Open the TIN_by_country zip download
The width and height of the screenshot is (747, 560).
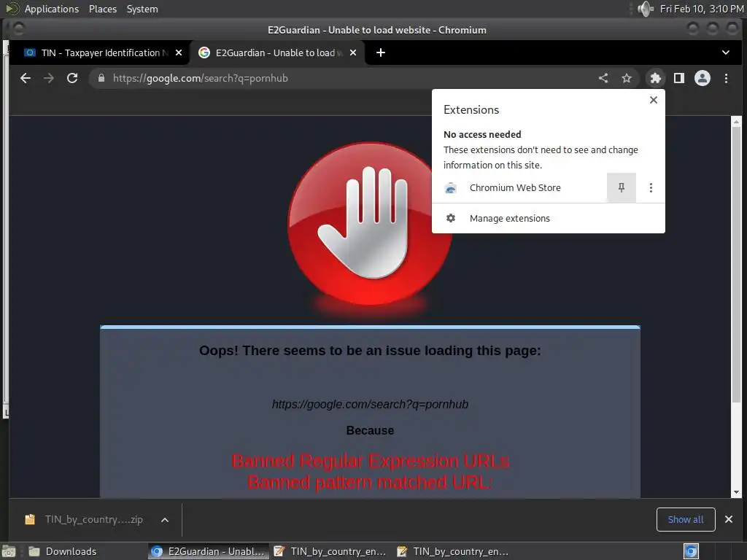click(x=94, y=519)
